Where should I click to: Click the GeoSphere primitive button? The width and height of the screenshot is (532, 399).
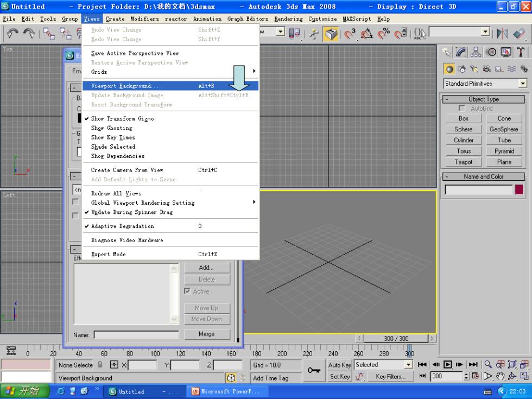[504, 129]
